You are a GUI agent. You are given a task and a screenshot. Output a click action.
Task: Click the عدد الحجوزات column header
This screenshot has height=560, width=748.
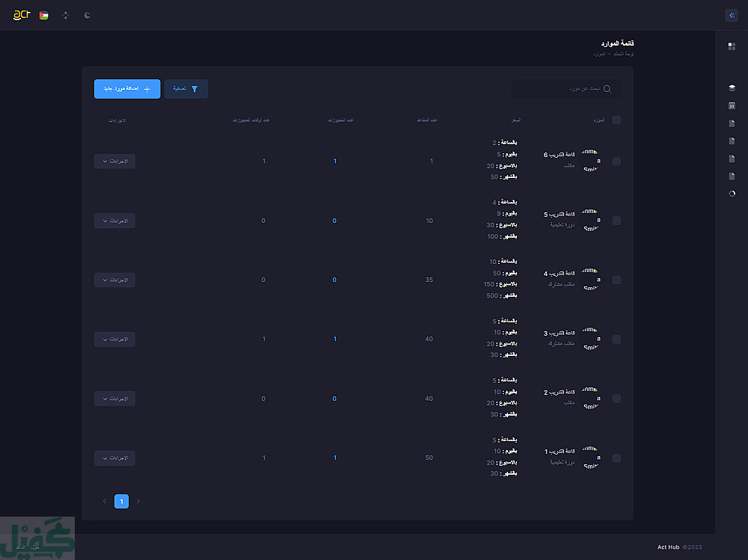tap(340, 120)
